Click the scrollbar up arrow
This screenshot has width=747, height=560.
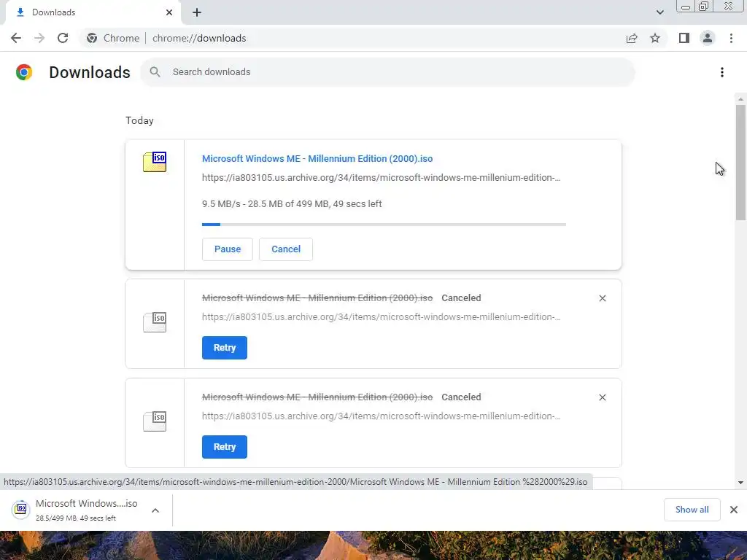(740, 99)
